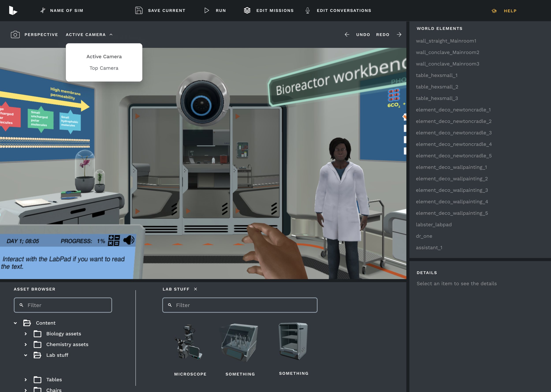Click the Biology assets folder icon
The image size is (551, 392).
pyautogui.click(x=37, y=334)
